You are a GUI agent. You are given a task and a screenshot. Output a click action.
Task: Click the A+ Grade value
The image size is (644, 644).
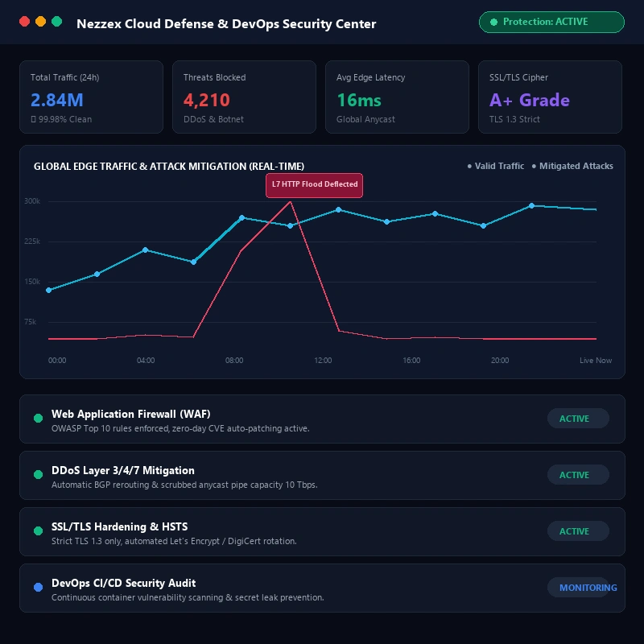(530, 100)
